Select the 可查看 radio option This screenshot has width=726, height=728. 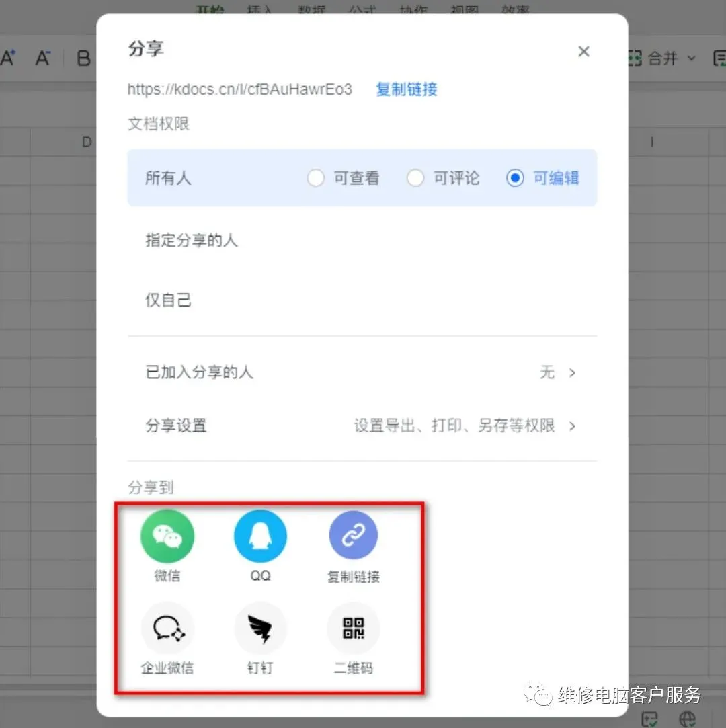click(316, 178)
